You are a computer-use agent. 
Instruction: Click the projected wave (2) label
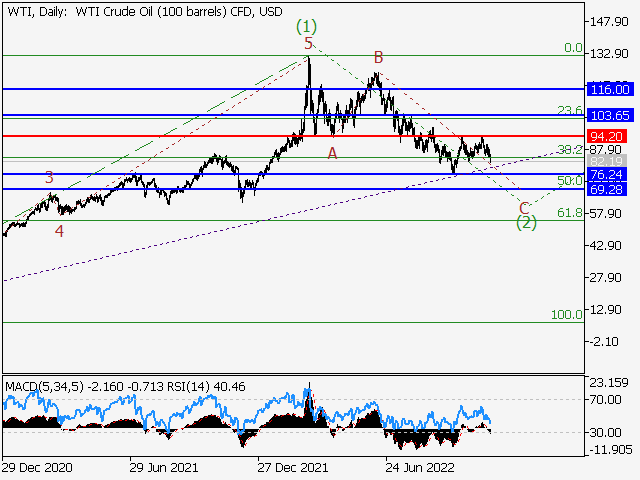tap(526, 223)
